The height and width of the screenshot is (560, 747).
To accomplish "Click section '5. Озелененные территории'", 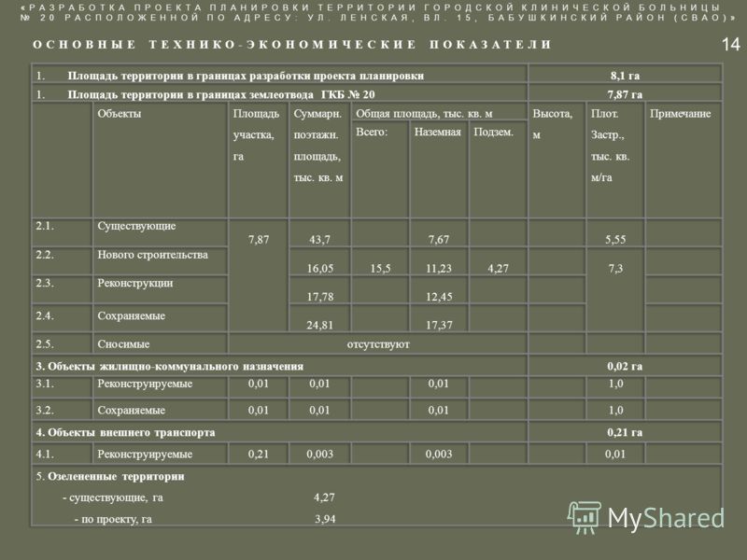I will [110, 477].
